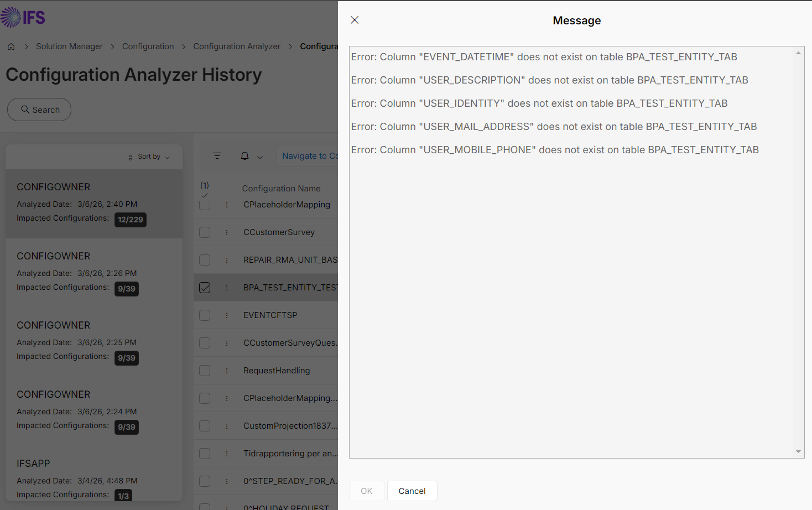Screen dimensions: 812x510
Task: Select CONFIGOWNER entry analyzed 2:24 PM
Action: (x=94, y=411)
